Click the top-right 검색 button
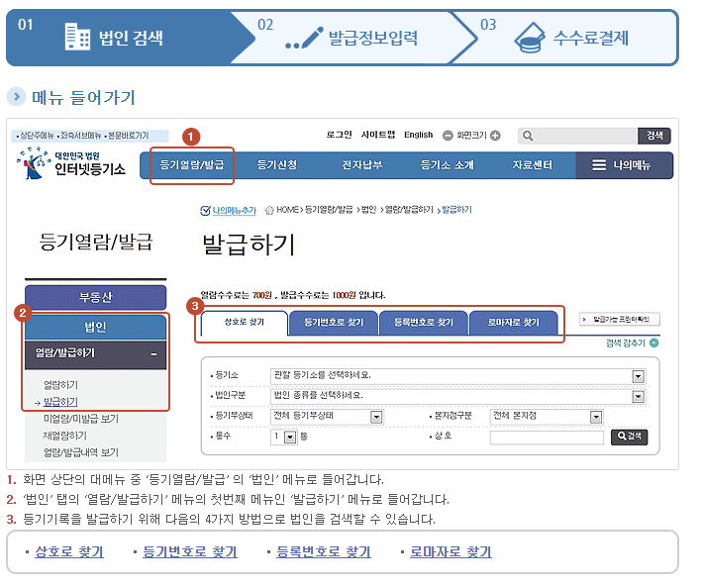 654,136
